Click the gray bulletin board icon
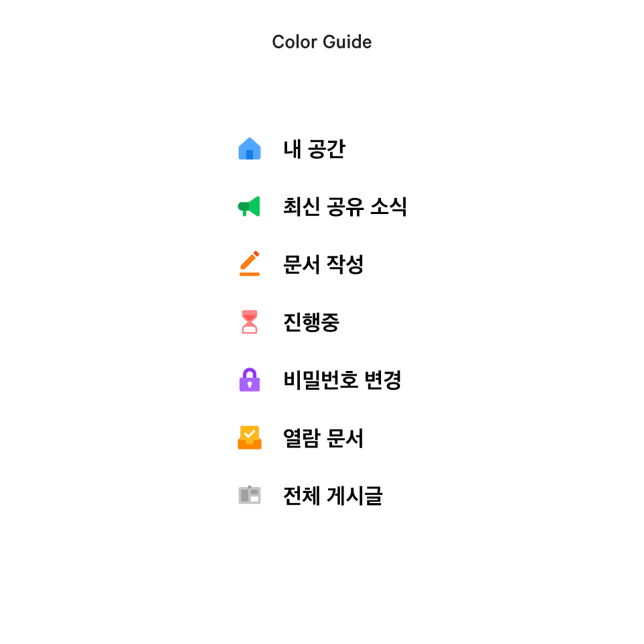The height and width of the screenshot is (644, 644). pos(250,496)
